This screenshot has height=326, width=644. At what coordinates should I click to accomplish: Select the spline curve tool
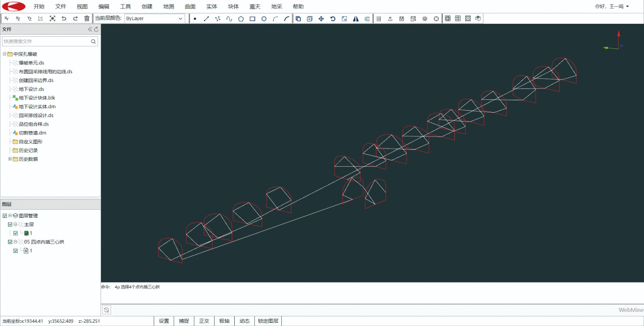(229, 19)
